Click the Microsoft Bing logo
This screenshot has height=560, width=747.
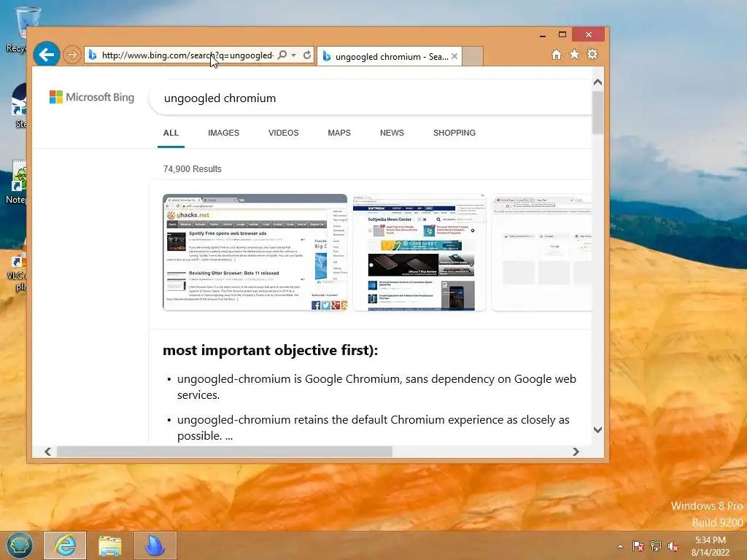92,97
